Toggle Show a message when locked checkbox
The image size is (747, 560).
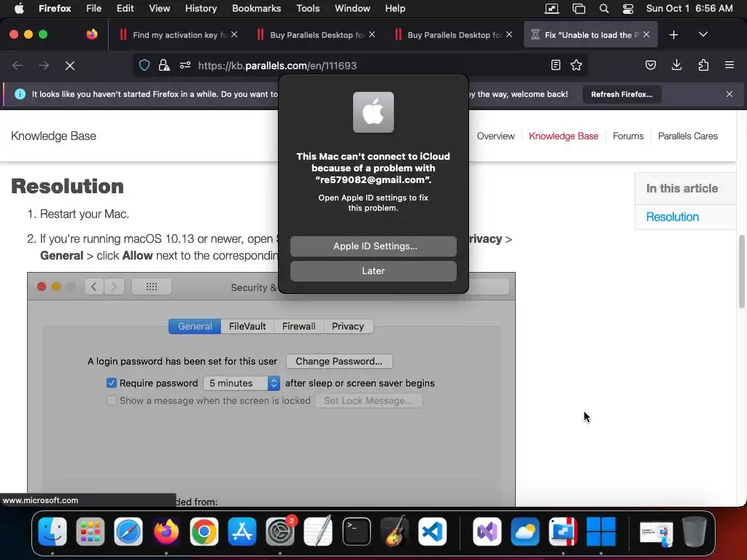coord(111,400)
